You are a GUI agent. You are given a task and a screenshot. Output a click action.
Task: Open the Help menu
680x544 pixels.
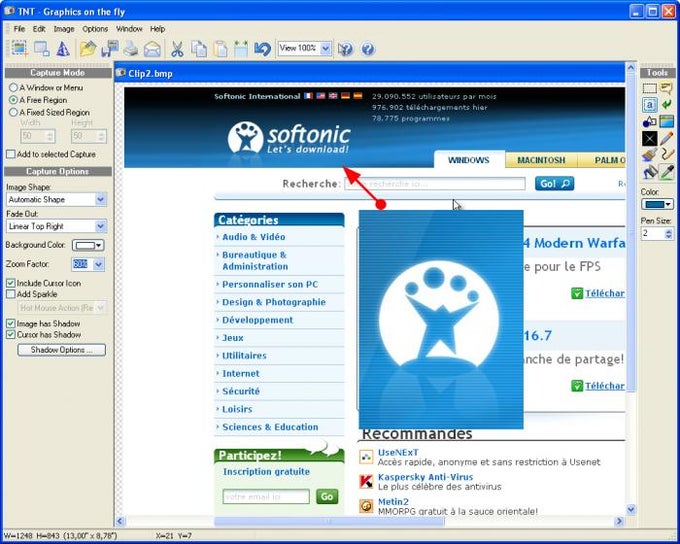click(x=158, y=29)
